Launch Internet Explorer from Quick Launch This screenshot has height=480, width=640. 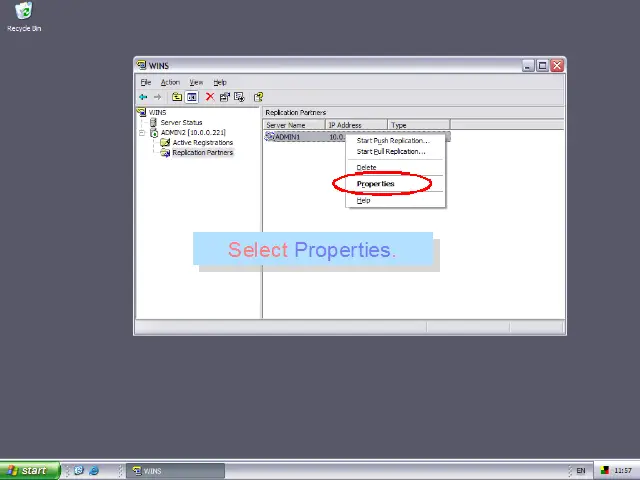[94, 470]
